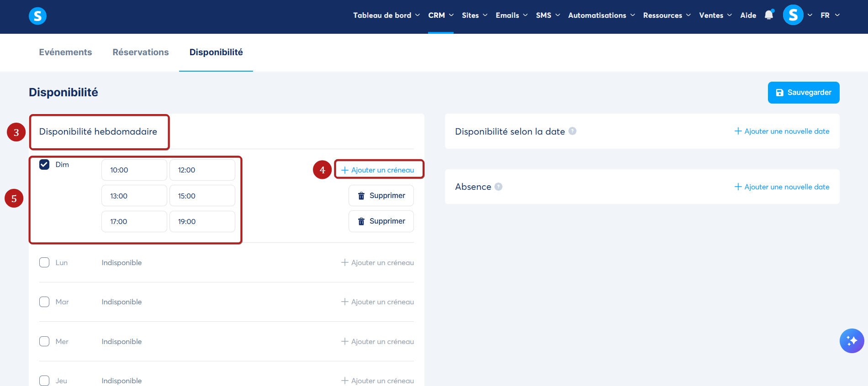
Task: Switch to the Réservations tab
Action: coord(141,52)
